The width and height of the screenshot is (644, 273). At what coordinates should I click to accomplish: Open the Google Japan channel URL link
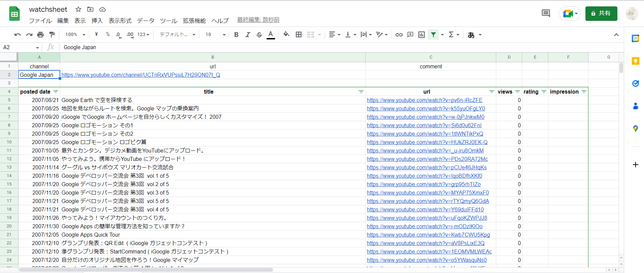(x=141, y=75)
